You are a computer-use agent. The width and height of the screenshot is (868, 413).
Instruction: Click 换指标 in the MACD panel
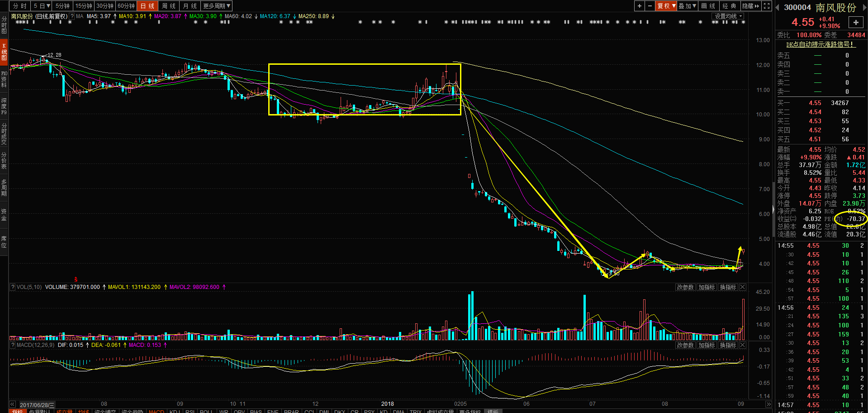coord(728,345)
